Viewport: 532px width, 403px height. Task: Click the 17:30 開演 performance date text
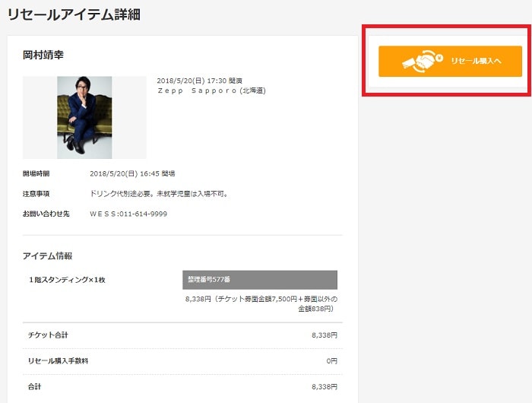[199, 81]
